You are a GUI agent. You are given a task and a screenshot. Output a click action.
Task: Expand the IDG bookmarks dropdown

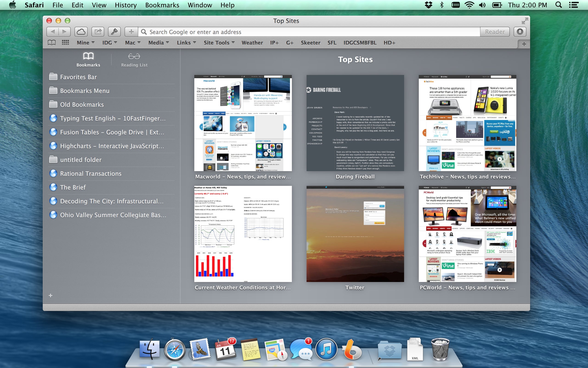click(x=110, y=43)
